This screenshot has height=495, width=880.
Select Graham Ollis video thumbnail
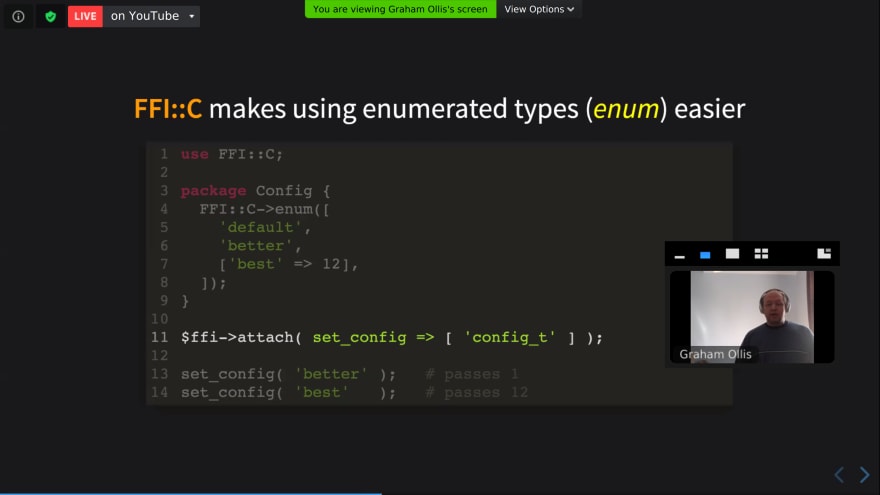752,317
